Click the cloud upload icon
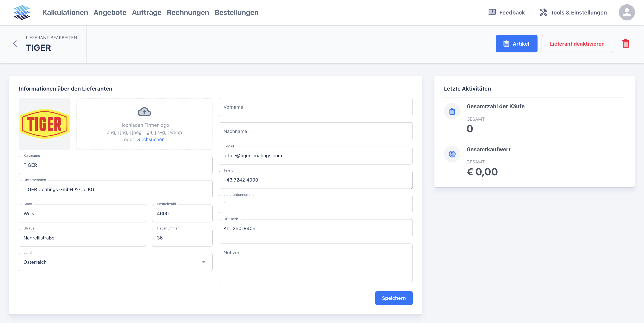This screenshot has width=644, height=323. [144, 112]
